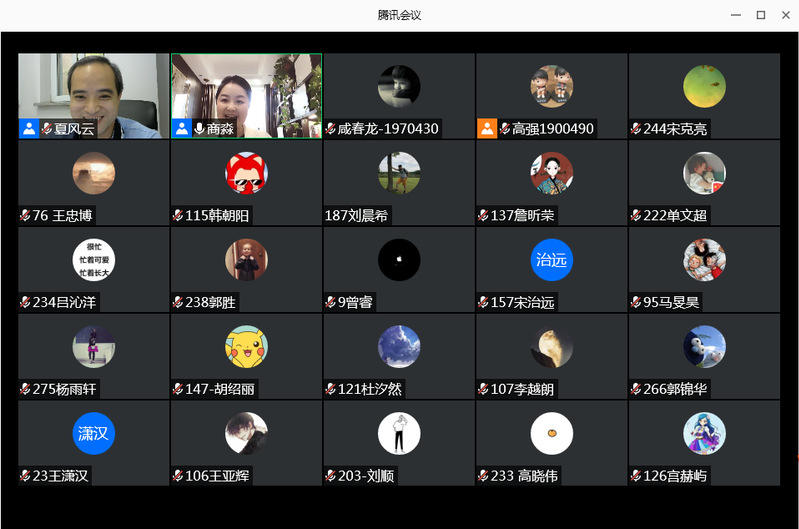Click the blue person icon beside 商淼
Screen dimensions: 799x529
(181, 129)
